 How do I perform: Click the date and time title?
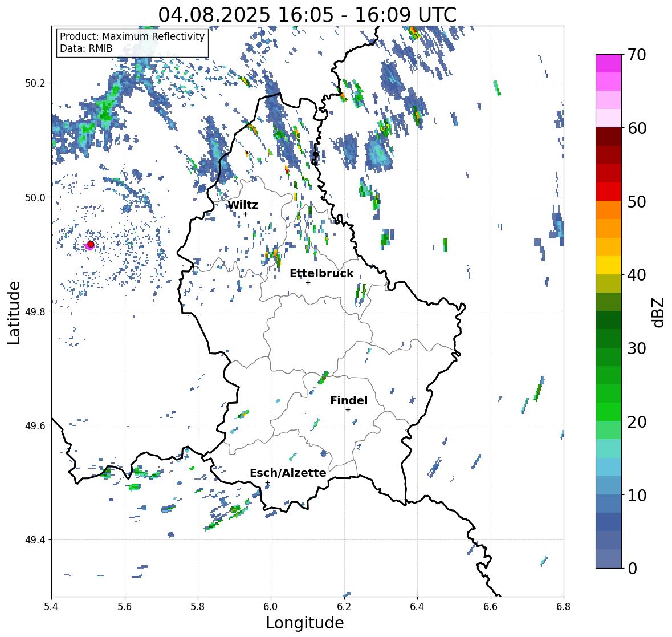[x=307, y=15]
